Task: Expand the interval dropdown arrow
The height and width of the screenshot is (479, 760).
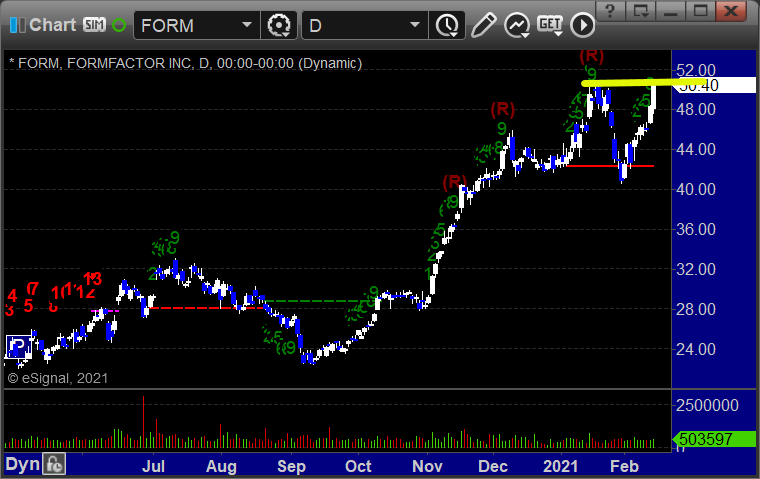Action: click(x=415, y=25)
